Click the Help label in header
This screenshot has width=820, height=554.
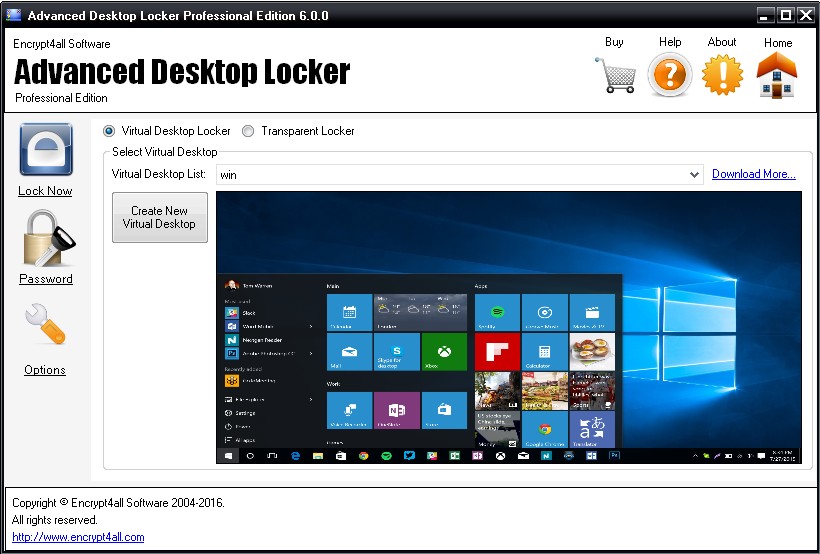pyautogui.click(x=670, y=42)
